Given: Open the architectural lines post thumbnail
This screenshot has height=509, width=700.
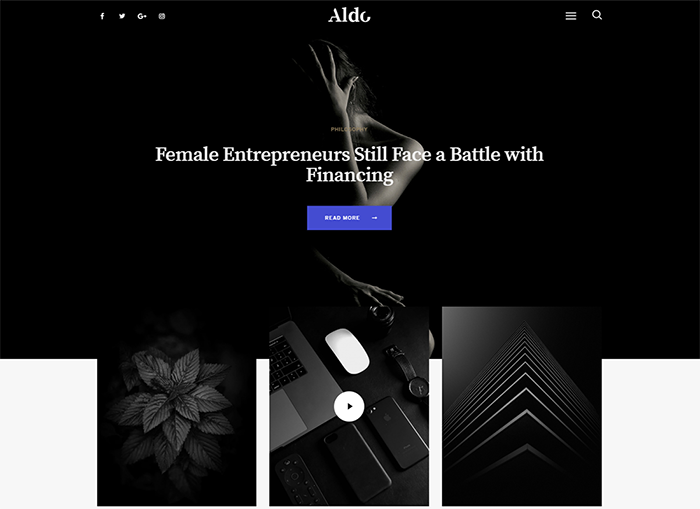Looking at the screenshot, I should [x=522, y=407].
